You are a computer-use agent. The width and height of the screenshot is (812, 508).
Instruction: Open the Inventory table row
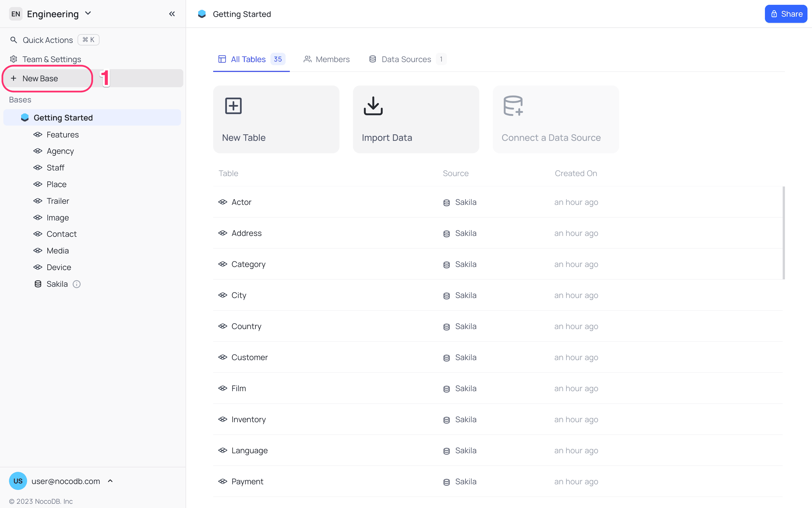pyautogui.click(x=498, y=419)
